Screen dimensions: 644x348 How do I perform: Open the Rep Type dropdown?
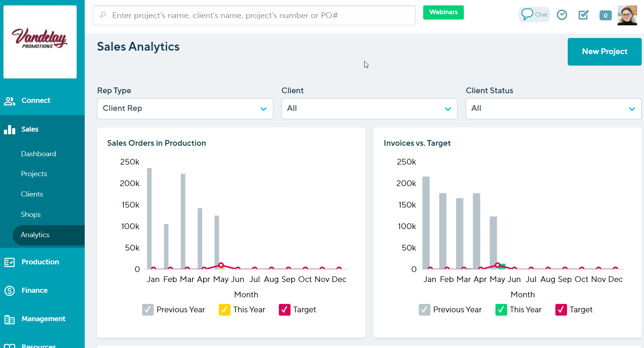point(185,109)
